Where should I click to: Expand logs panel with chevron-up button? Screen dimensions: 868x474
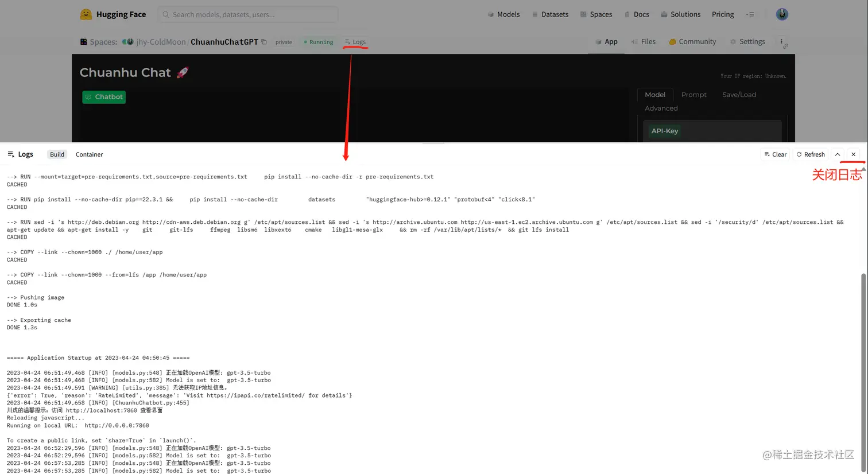point(838,154)
